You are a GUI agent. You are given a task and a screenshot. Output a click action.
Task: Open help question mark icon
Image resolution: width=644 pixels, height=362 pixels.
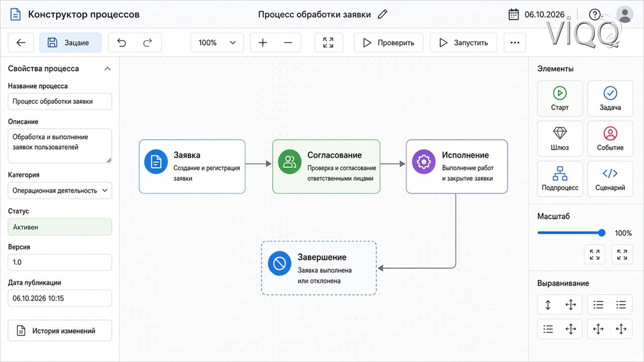(x=594, y=14)
